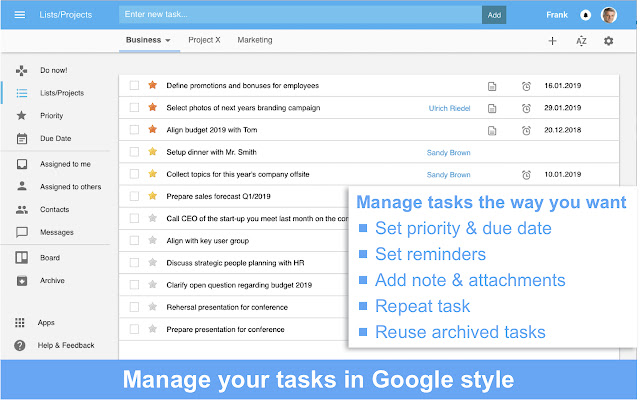Open task Discuss strategic people planning with HR

pyautogui.click(x=235, y=263)
